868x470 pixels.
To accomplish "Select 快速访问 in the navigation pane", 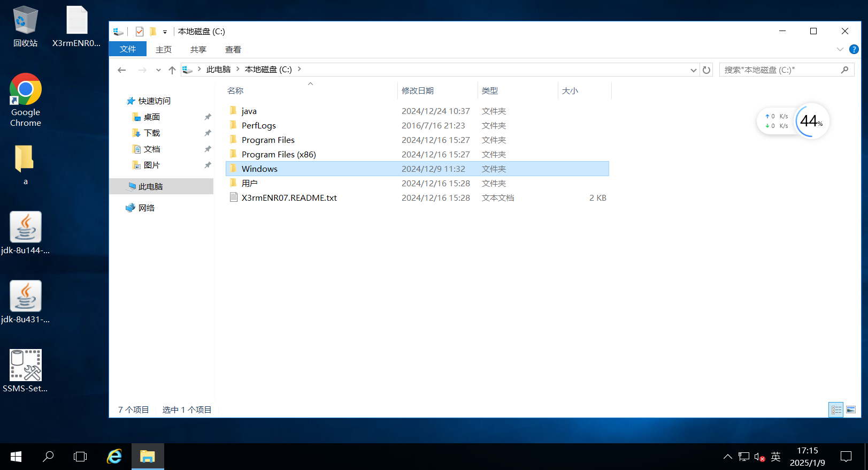I will pyautogui.click(x=154, y=101).
